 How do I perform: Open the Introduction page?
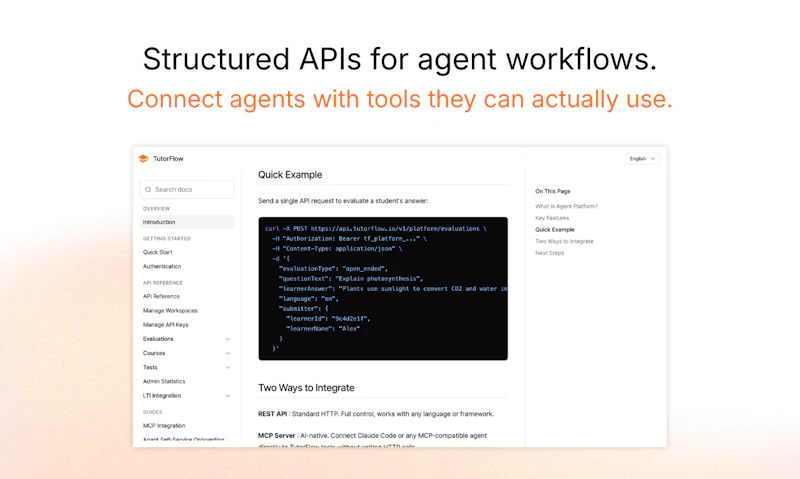pos(187,222)
